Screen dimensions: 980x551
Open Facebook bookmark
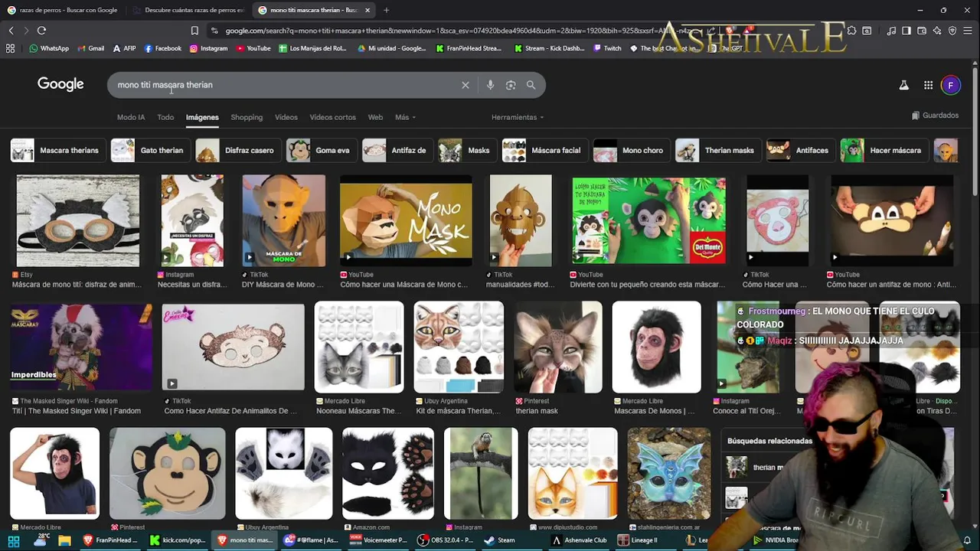pyautogui.click(x=162, y=48)
